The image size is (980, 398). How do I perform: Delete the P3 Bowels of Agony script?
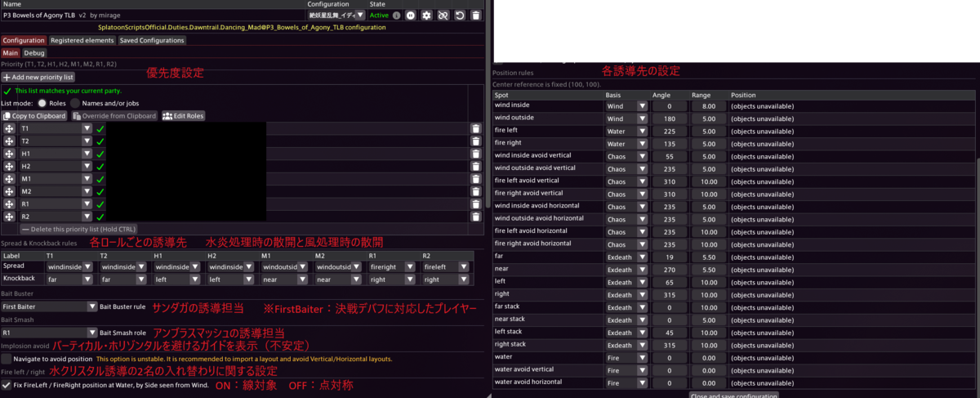tap(476, 16)
